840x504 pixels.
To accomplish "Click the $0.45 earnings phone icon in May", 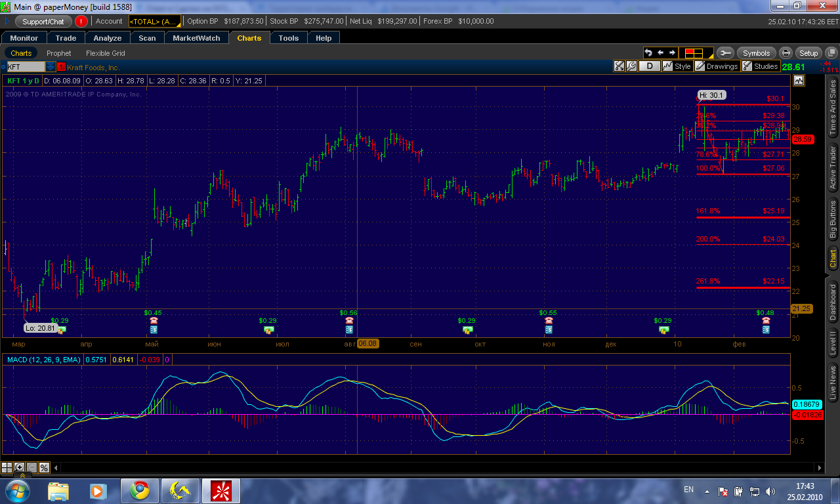I will pyautogui.click(x=153, y=320).
